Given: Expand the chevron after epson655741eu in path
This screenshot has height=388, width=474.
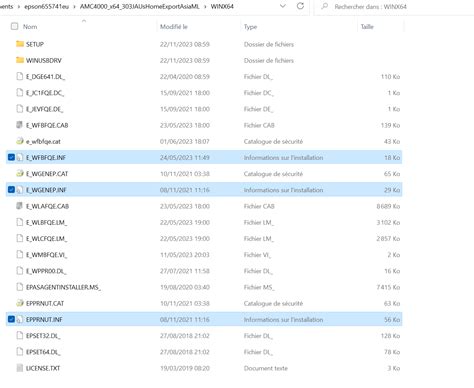Looking at the screenshot, I should pos(74,7).
